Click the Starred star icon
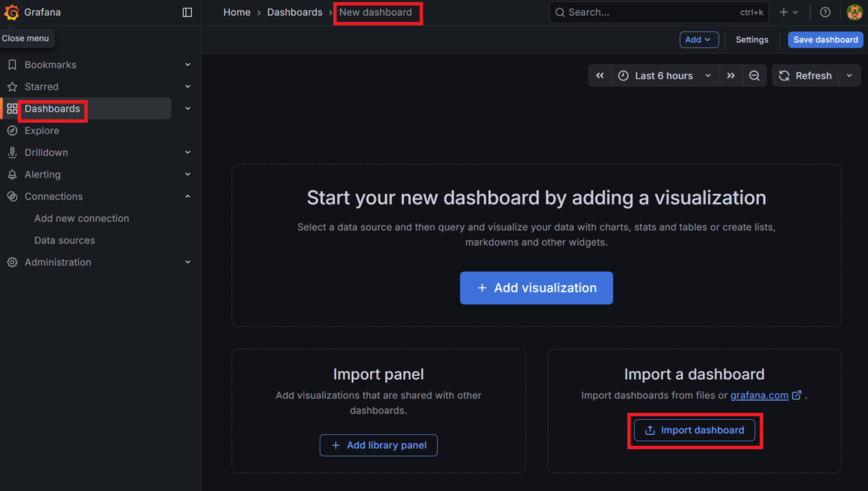 tap(12, 86)
